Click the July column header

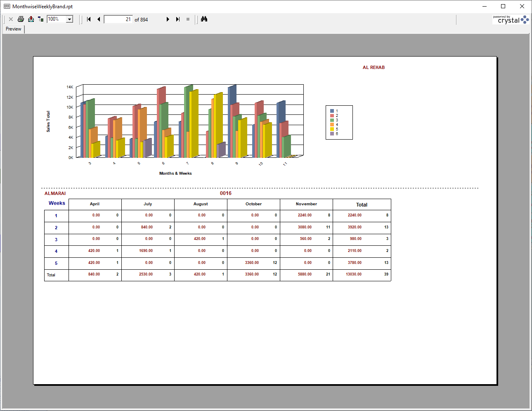(148, 204)
